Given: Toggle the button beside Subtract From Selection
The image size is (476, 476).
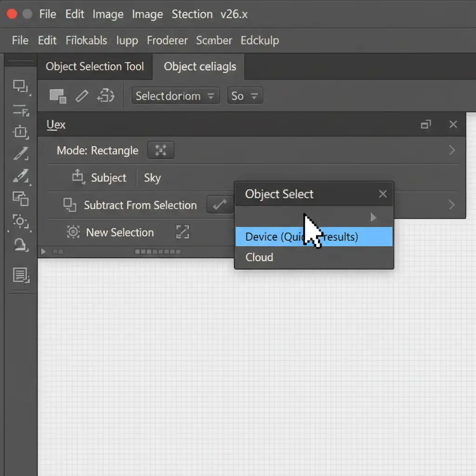Looking at the screenshot, I should pos(219,205).
